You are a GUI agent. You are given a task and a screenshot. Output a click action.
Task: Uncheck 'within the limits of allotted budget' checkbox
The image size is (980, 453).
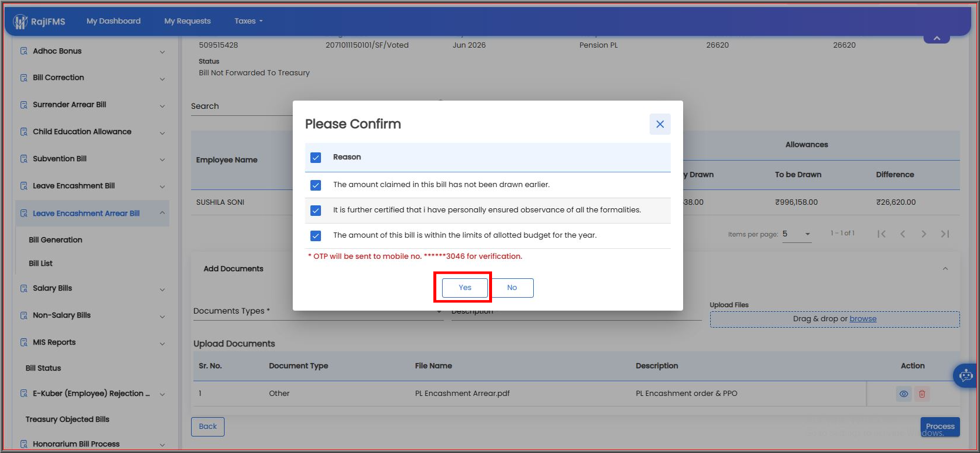pos(316,236)
